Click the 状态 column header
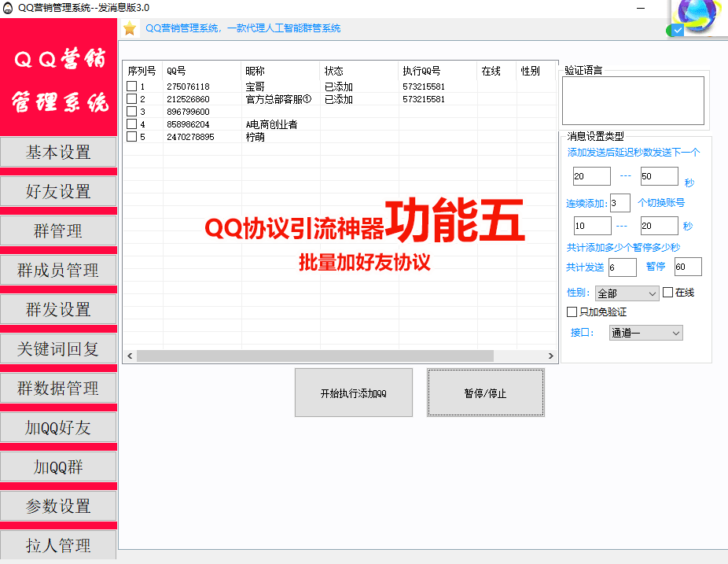Image resolution: width=728 pixels, height=564 pixels. 359,71
